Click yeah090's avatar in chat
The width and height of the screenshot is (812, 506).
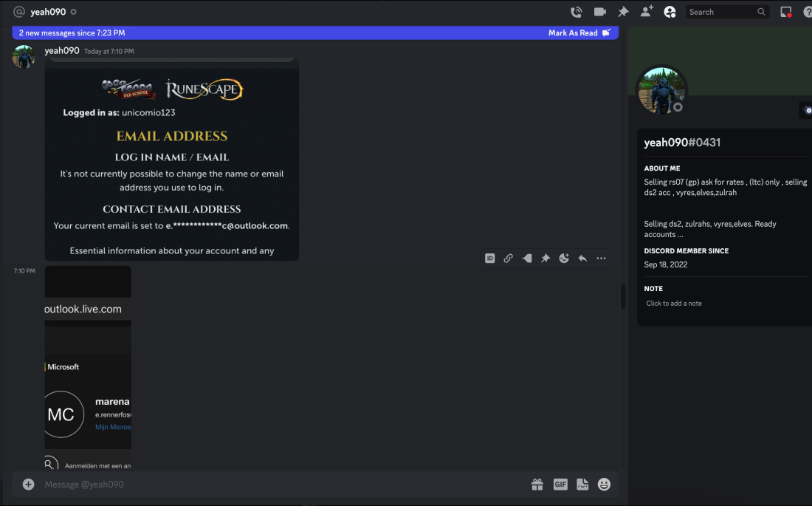[24, 57]
